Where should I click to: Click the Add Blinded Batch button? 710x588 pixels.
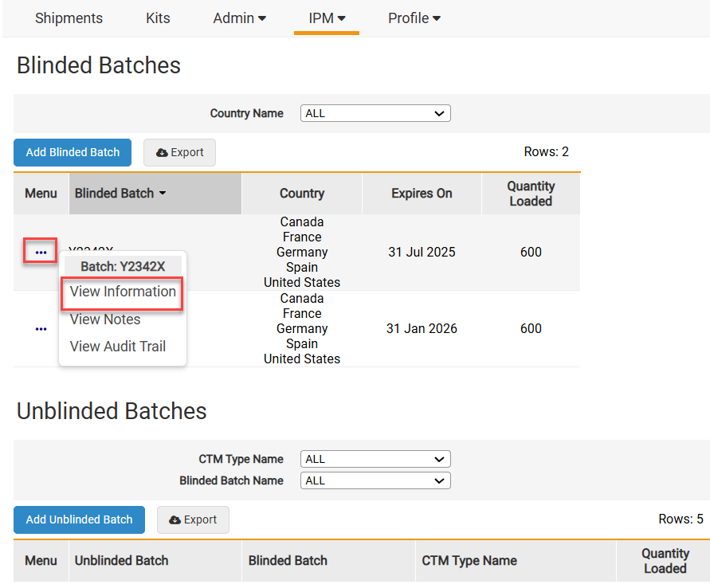point(73,152)
